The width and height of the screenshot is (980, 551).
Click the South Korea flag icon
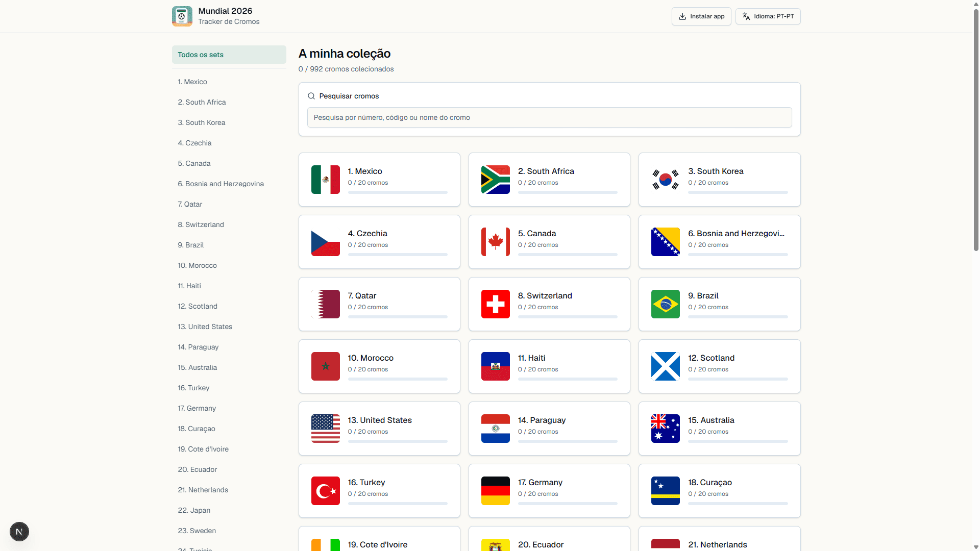coord(666,180)
